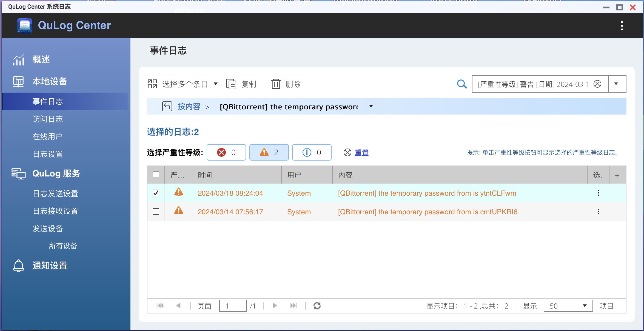Screen dimensions: 644x331
Task: Sort by the severity 严… column header
Action: (178, 175)
